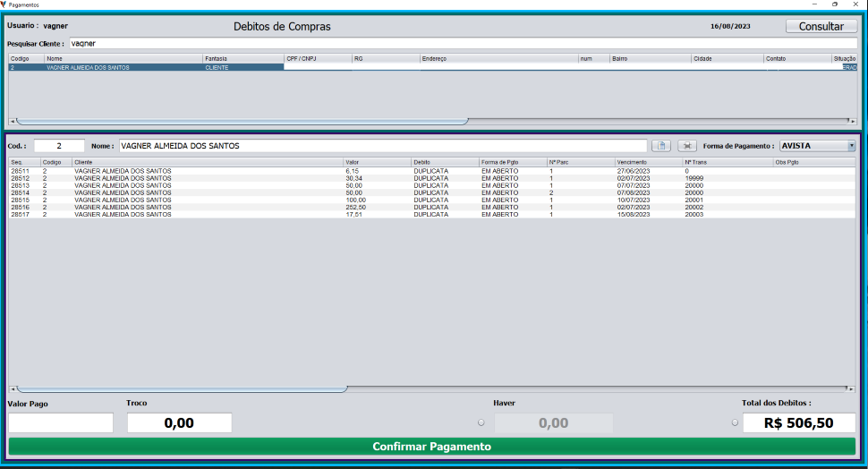
Task: Select client row VAGNER ALMEIDA DOS SANTOS
Action: (x=123, y=67)
